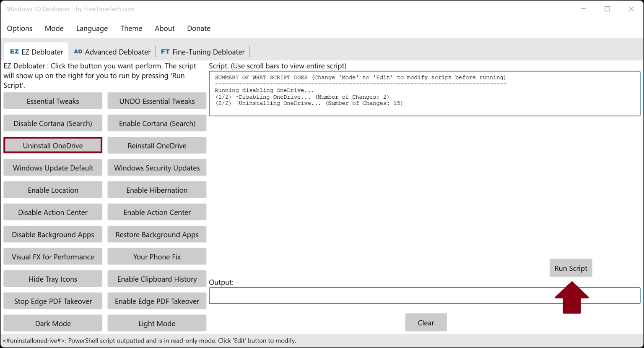Open the Language menu
The image size is (644, 348).
click(x=92, y=28)
